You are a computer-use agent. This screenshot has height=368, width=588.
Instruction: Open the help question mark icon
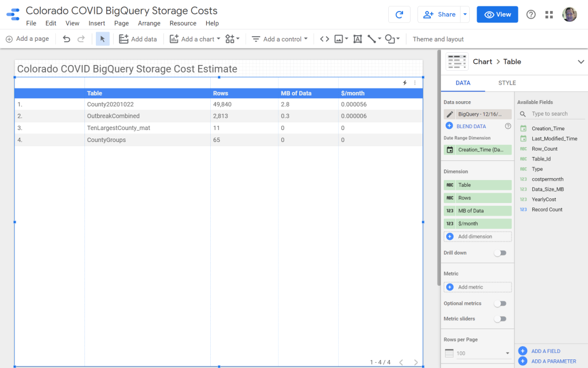click(x=531, y=15)
